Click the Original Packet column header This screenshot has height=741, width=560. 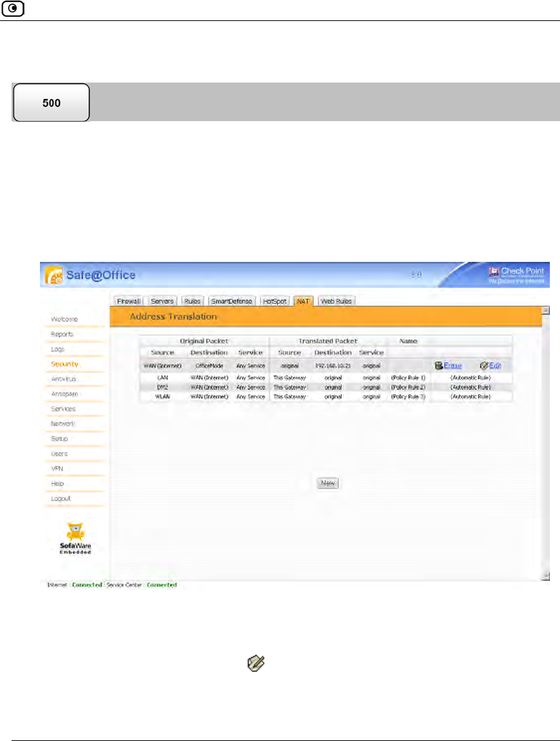click(x=204, y=341)
